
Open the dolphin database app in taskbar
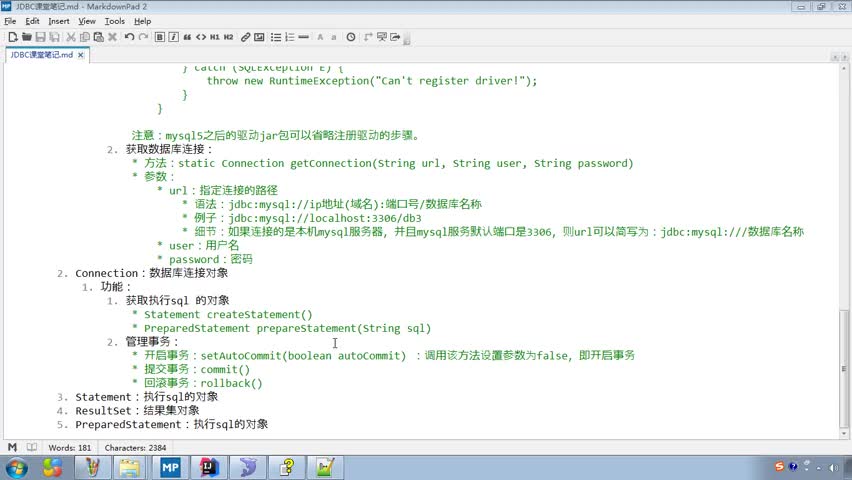tap(248, 467)
